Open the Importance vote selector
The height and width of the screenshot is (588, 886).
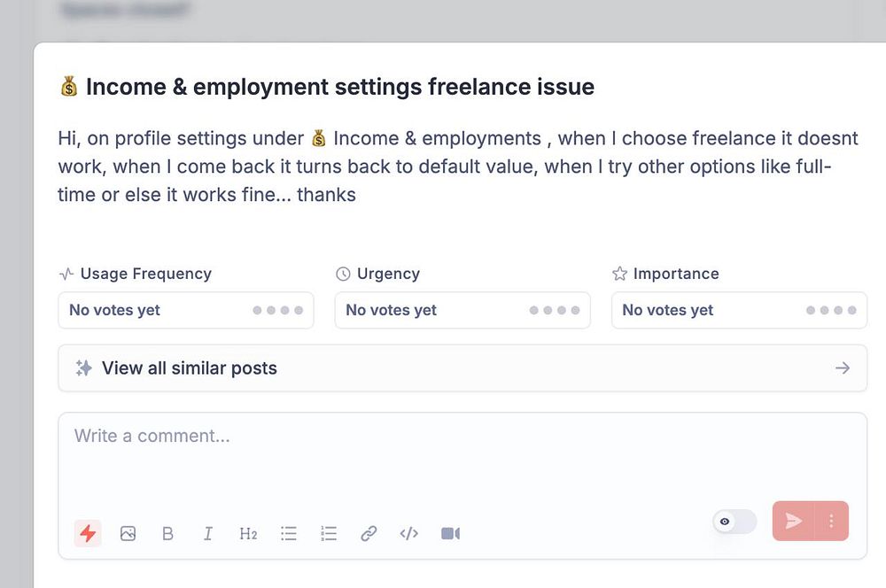point(739,310)
